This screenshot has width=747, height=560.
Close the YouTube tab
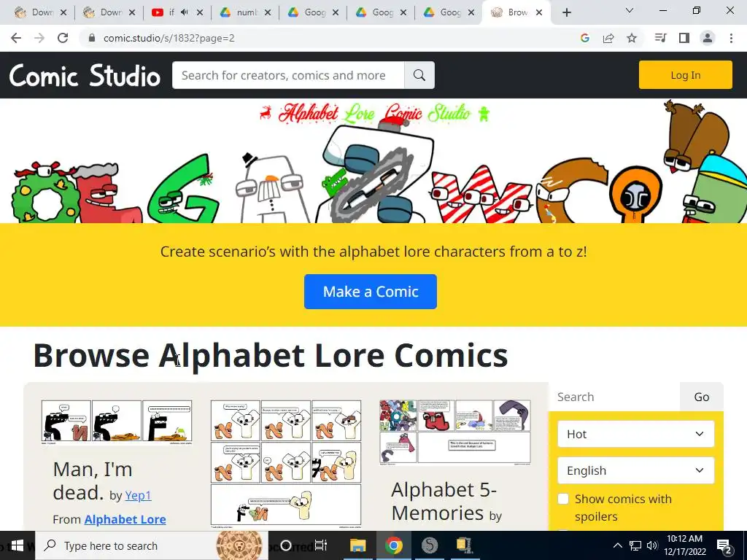pos(200,12)
